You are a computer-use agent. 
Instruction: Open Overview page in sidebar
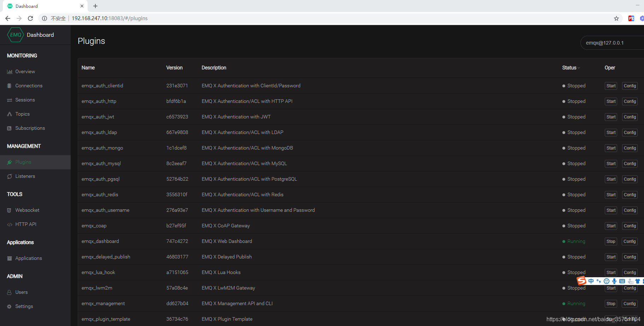tap(25, 72)
